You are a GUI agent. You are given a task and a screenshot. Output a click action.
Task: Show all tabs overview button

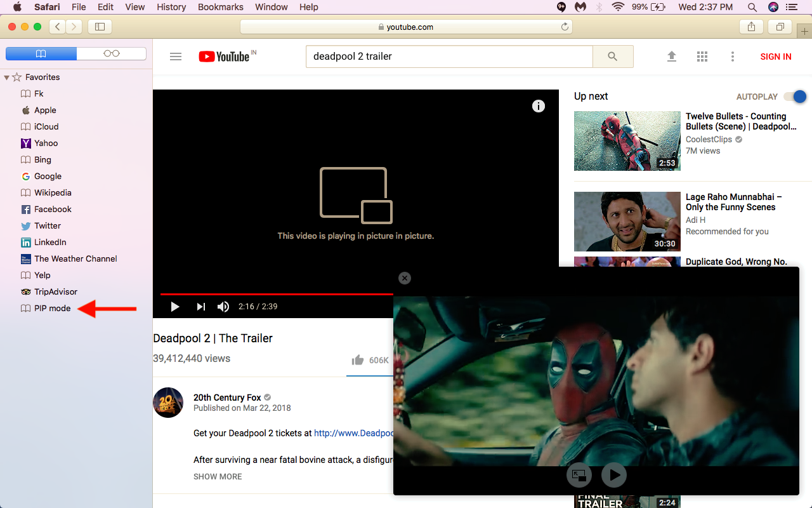780,27
